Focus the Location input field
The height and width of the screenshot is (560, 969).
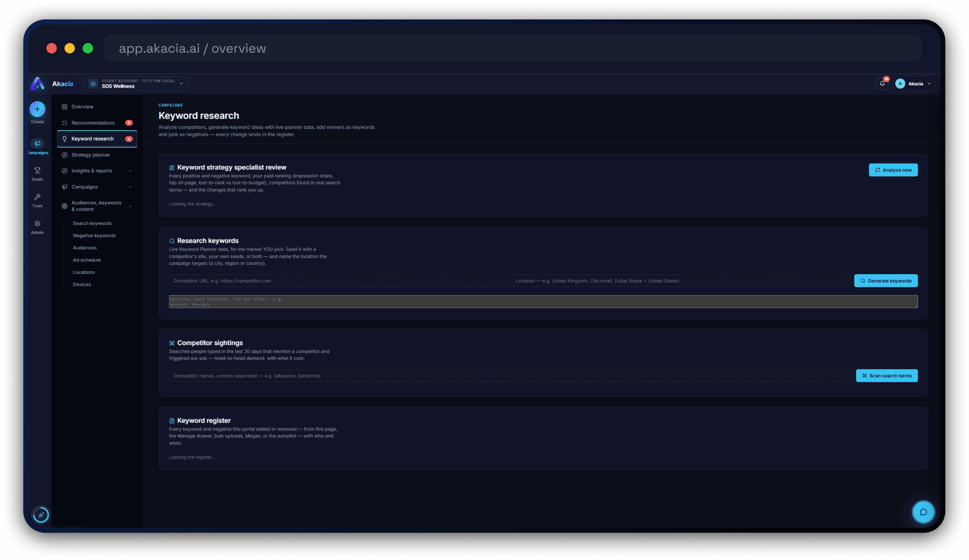pyautogui.click(x=681, y=280)
